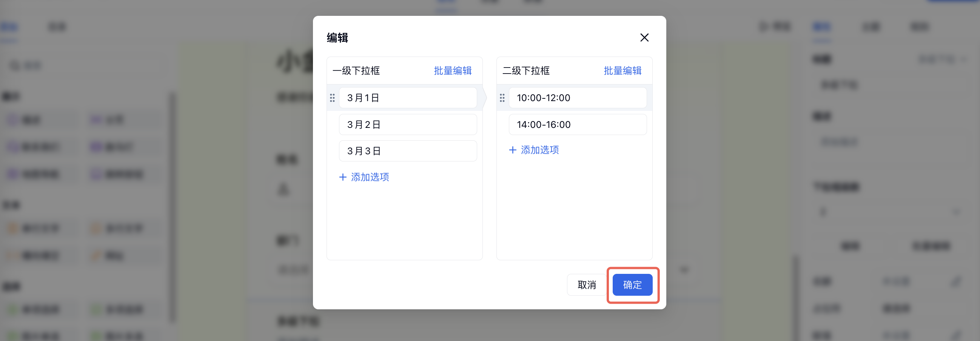Grab drag handle beside 3月1日
The image size is (980, 341).
(332, 98)
